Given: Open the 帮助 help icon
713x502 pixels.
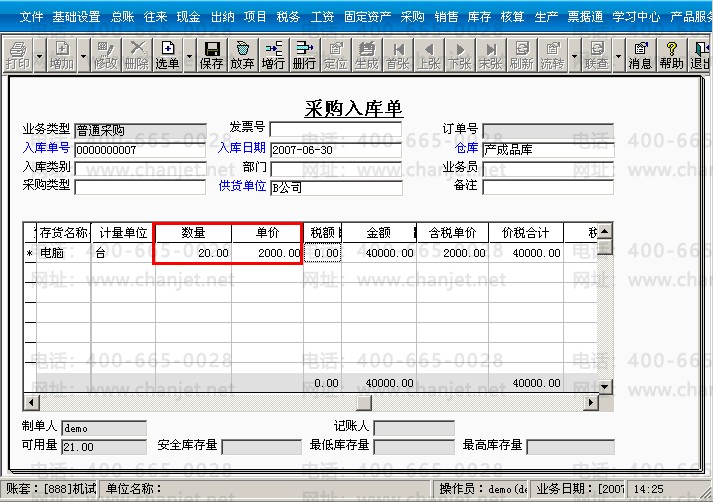Looking at the screenshot, I should coord(672,55).
